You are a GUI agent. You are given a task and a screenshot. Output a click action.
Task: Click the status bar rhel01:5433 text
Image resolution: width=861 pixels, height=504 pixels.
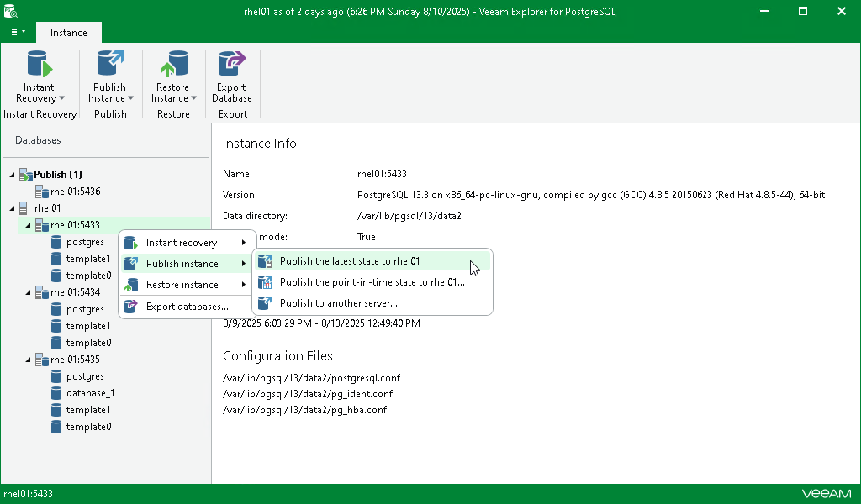pos(28,494)
